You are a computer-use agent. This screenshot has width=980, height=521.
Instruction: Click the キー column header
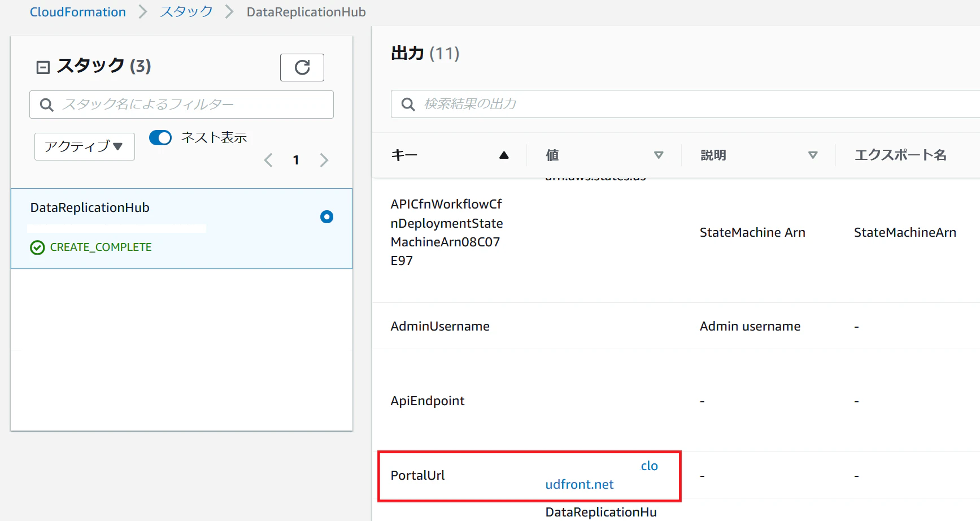(404, 155)
